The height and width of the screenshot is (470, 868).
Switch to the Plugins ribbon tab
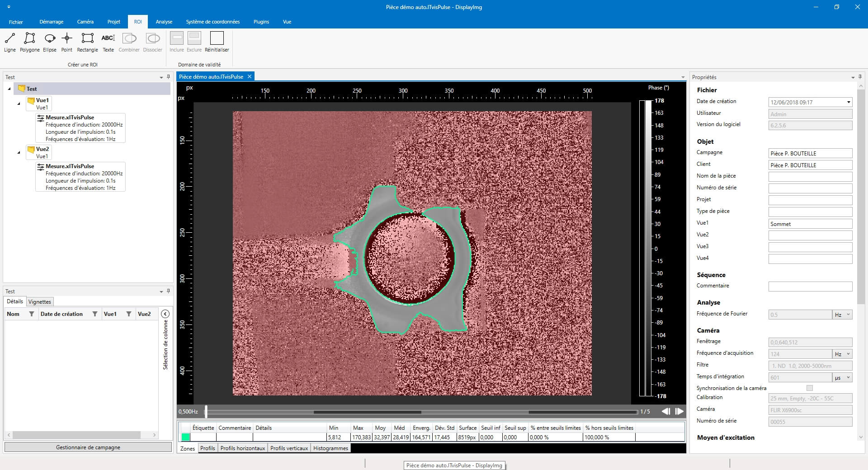(261, 22)
